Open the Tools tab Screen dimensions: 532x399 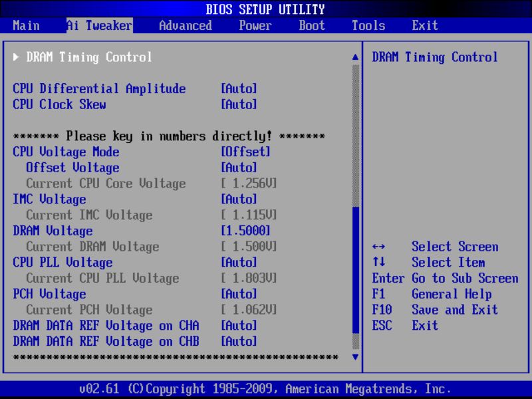point(368,25)
